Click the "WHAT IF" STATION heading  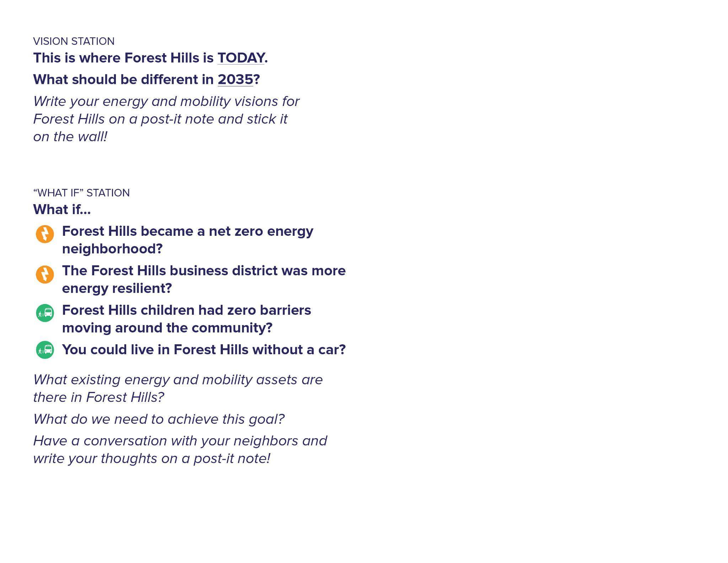(x=81, y=193)
